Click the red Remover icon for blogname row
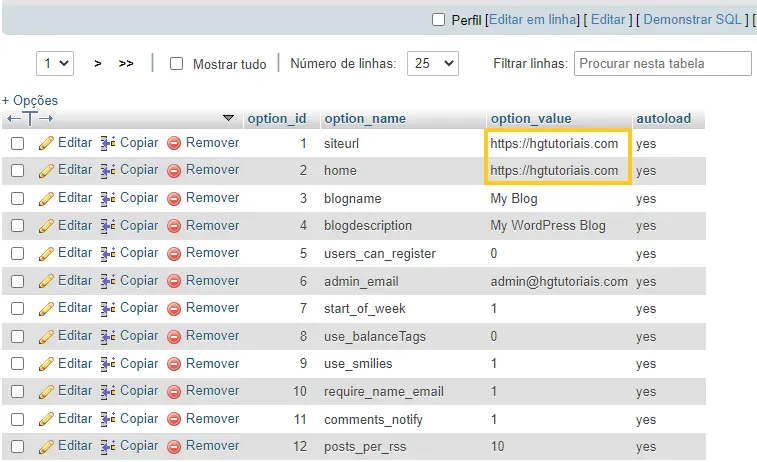Viewport: 757px width, 462px height. point(174,198)
